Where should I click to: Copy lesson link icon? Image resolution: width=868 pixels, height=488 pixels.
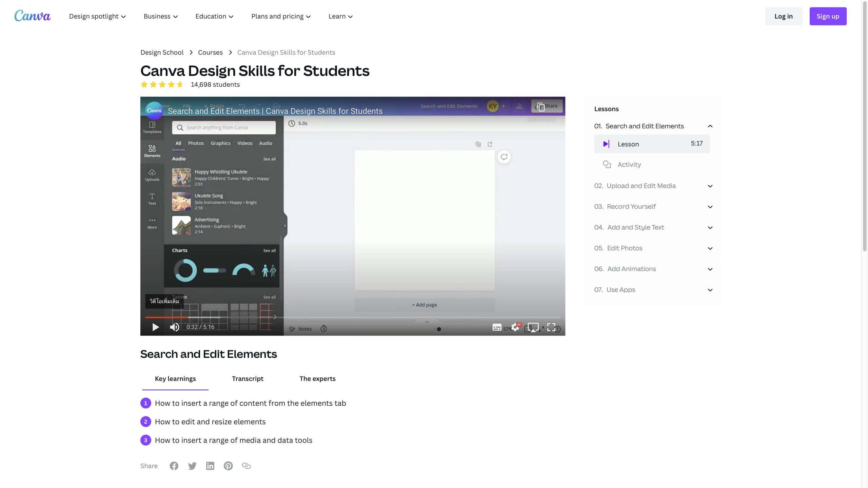(x=246, y=466)
